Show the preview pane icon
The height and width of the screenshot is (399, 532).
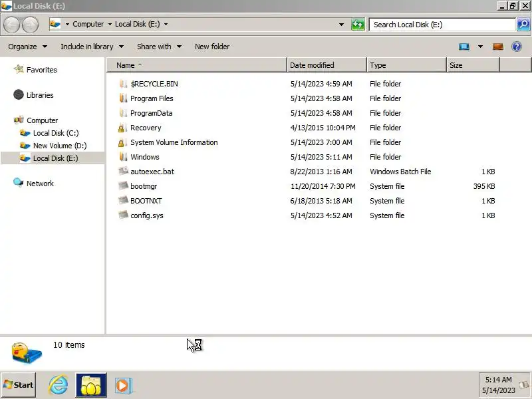(x=497, y=47)
